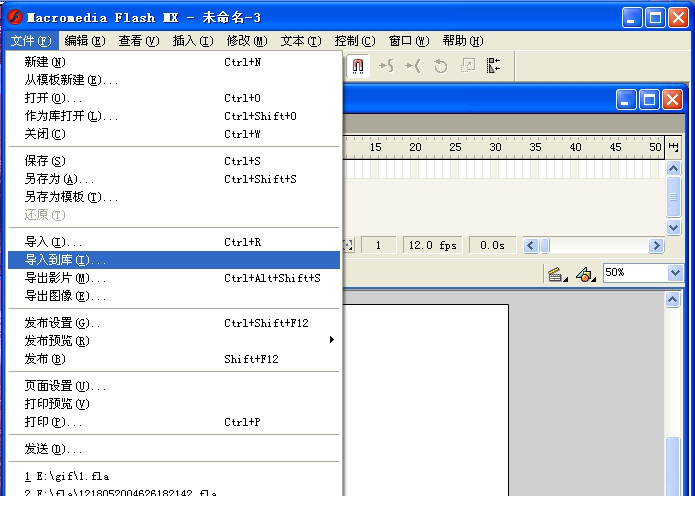Choose Publish (发布) menu item
The image size is (695, 515).
click(174, 359)
